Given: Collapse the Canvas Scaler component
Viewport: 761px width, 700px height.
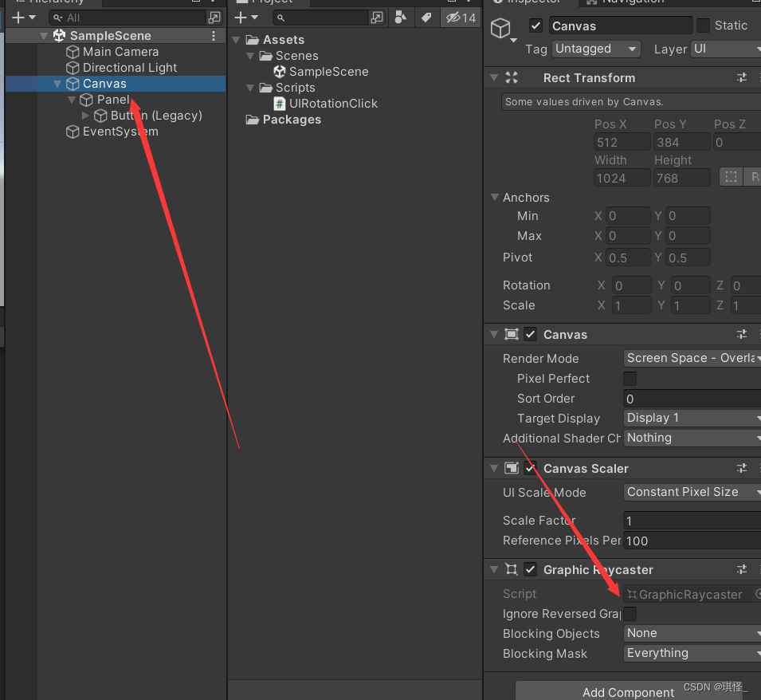Looking at the screenshot, I should point(495,469).
